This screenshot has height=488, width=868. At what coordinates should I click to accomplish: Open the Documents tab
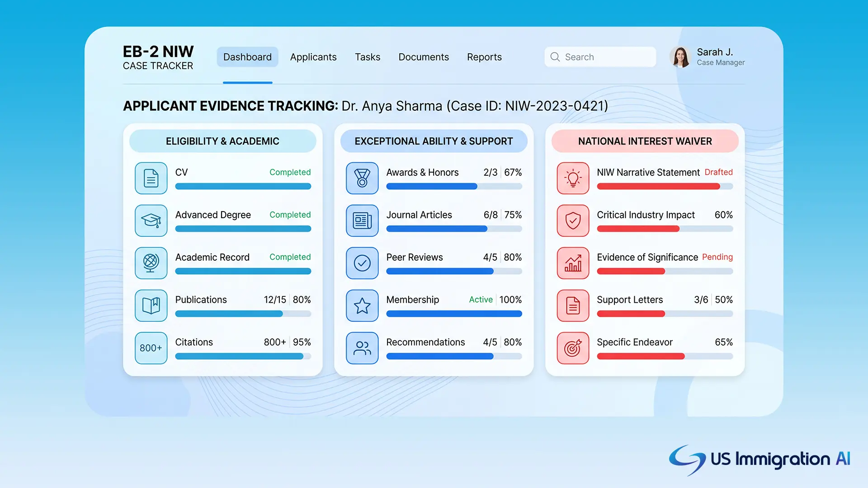[424, 57]
